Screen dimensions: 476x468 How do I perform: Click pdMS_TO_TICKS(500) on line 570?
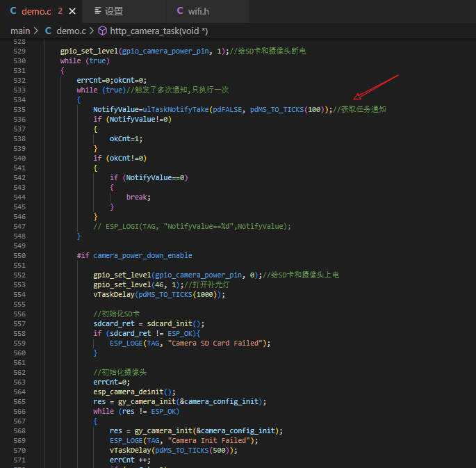[x=194, y=451]
